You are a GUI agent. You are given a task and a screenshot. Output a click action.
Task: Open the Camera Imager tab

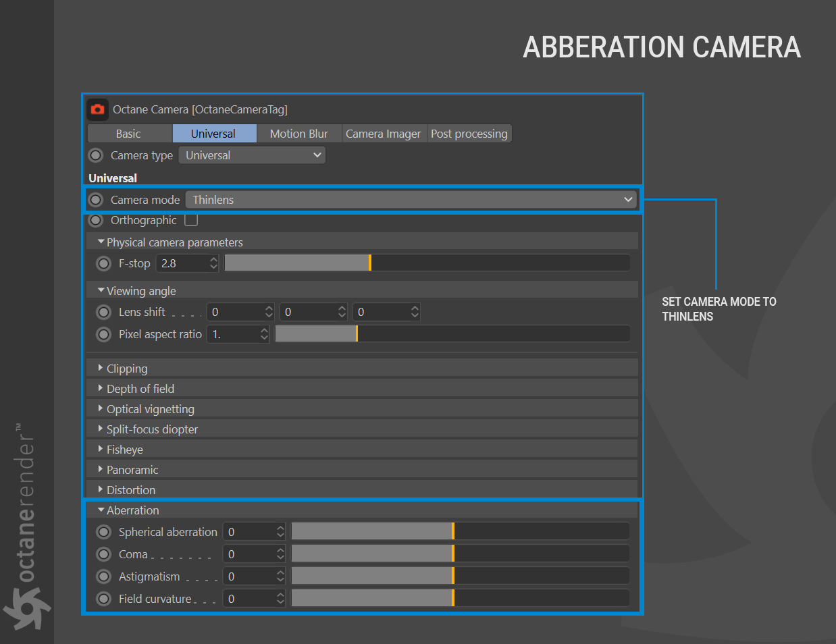tap(384, 134)
